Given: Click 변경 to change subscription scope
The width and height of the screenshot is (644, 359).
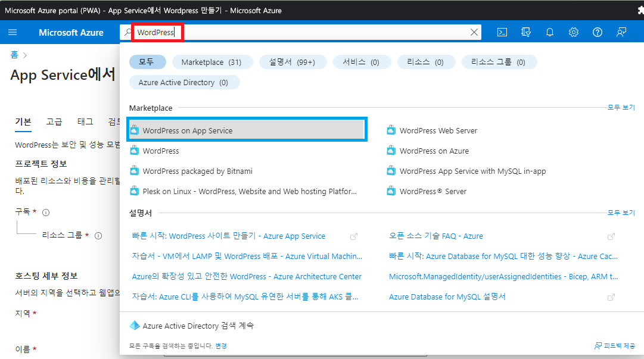Looking at the screenshot, I should point(221,346).
